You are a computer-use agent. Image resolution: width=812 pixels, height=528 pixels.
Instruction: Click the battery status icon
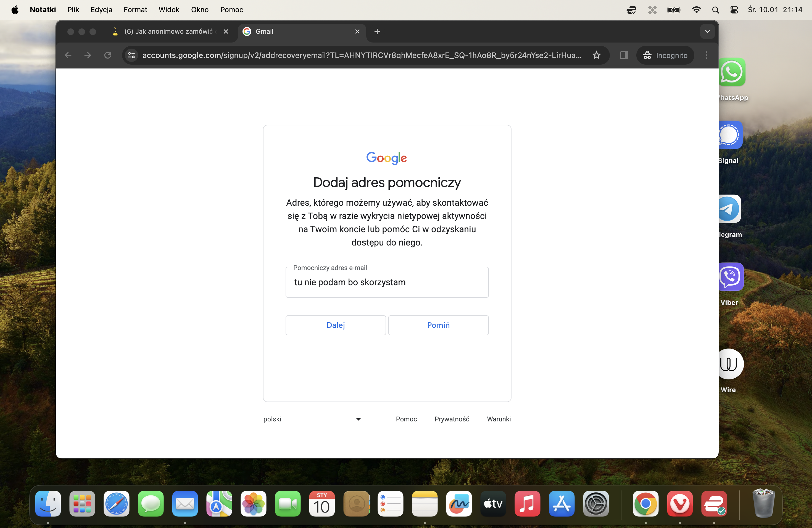coord(674,10)
